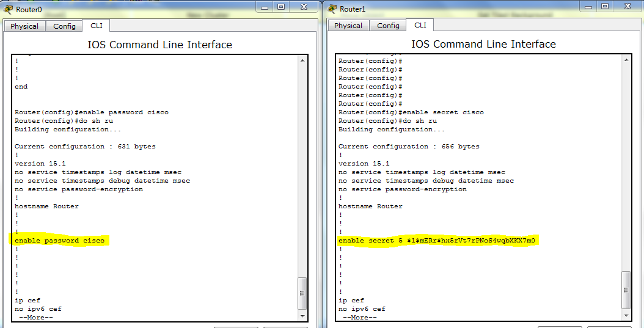Click the Router1 window title icon
Screen dimensions: 644x328
(331, 9)
